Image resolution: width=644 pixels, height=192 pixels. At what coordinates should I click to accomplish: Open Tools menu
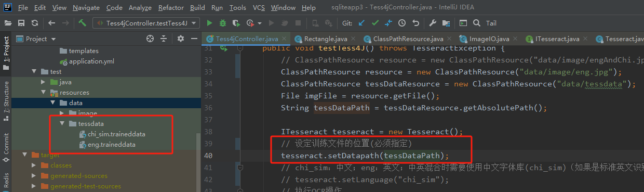pos(238,8)
